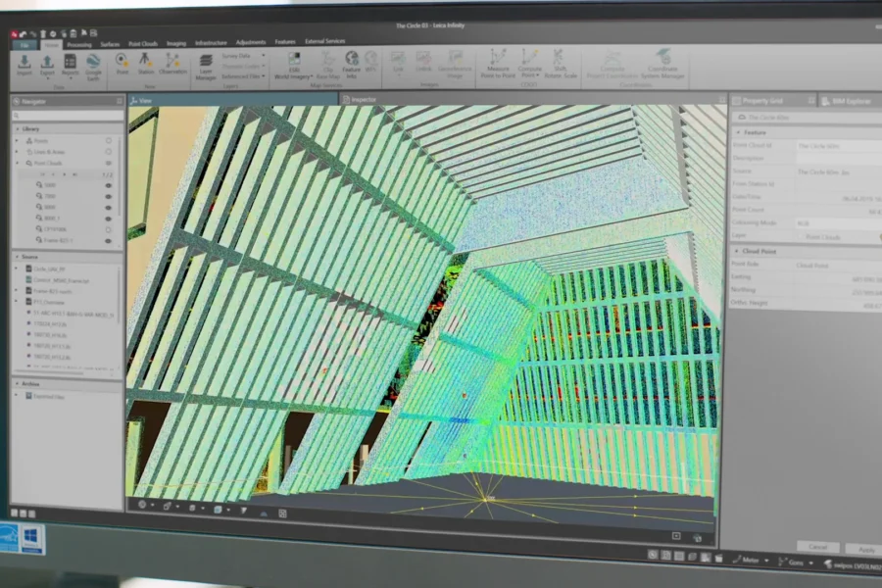Collapse the Source section
The width and height of the screenshot is (882, 588).
(x=17, y=257)
